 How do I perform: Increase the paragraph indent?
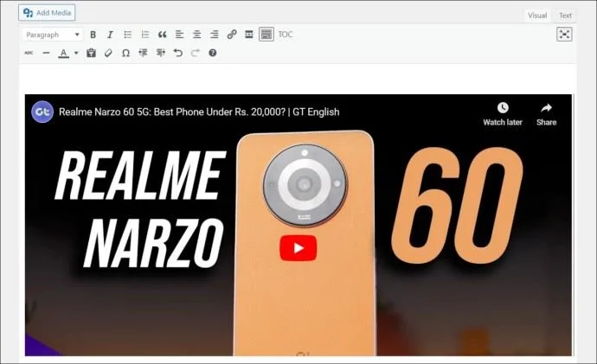pos(161,53)
